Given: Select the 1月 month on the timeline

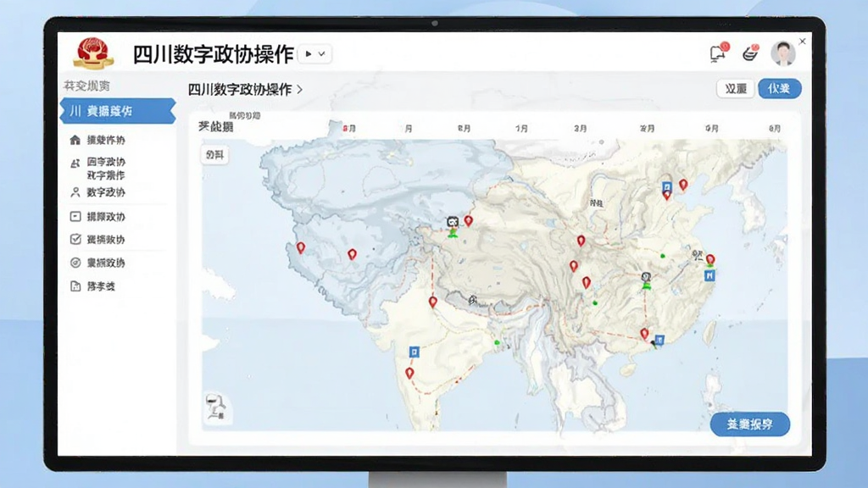Looking at the screenshot, I should point(521,129).
